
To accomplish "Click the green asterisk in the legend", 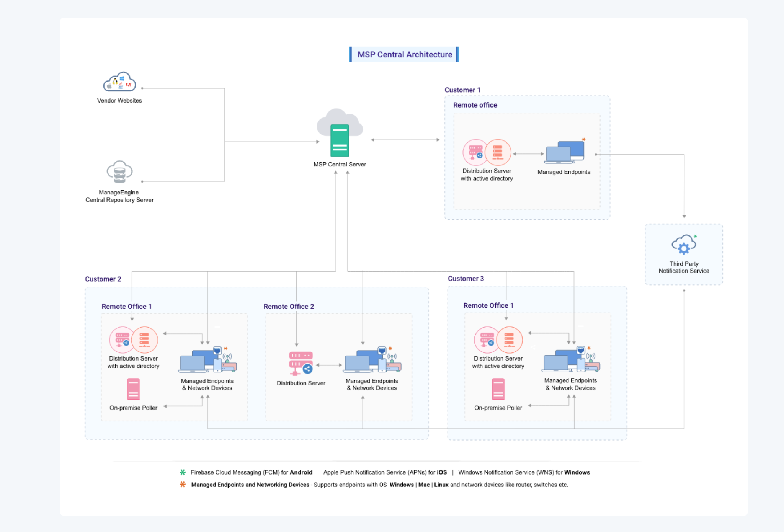I will 183,472.
